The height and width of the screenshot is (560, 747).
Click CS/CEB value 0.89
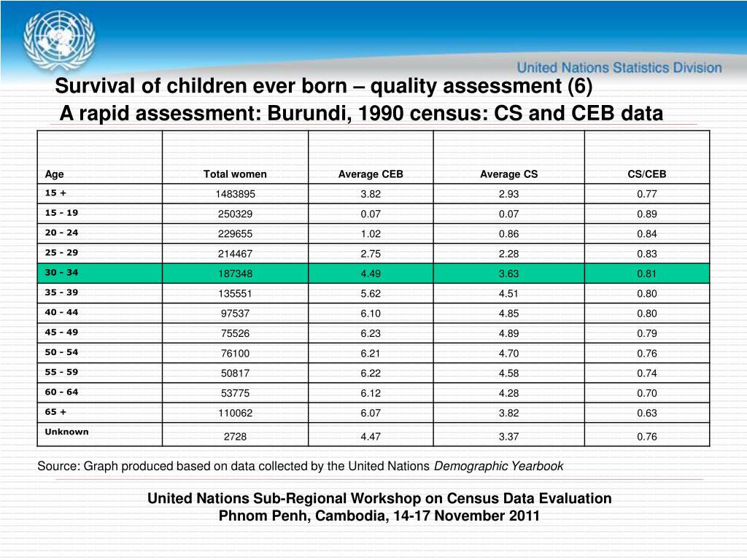click(x=647, y=214)
